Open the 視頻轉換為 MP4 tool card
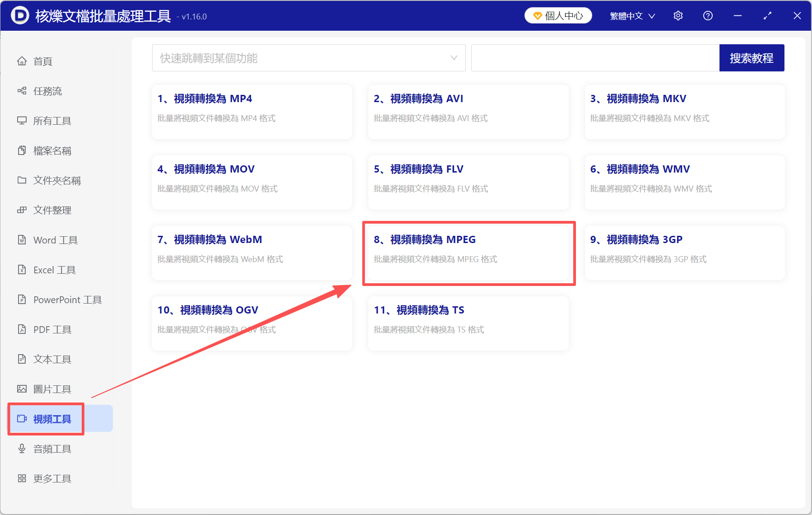Image resolution: width=812 pixels, height=515 pixels. click(252, 112)
